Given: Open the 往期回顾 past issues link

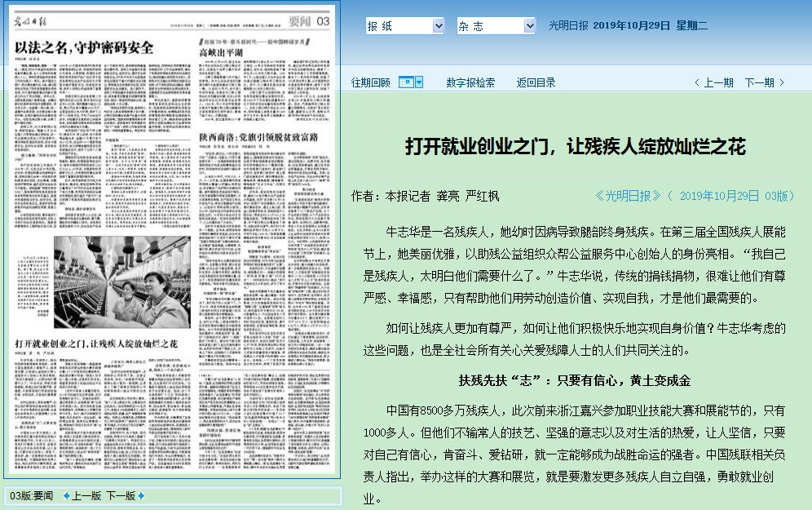Looking at the screenshot, I should coord(370,82).
